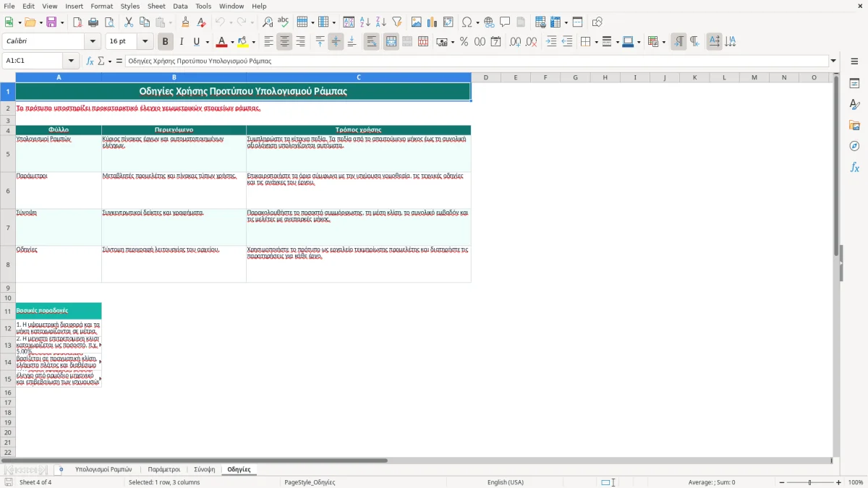Screen dimensions: 868x488
Task: Switch to the Σύνοψη sheet tab
Action: [x=205, y=469]
